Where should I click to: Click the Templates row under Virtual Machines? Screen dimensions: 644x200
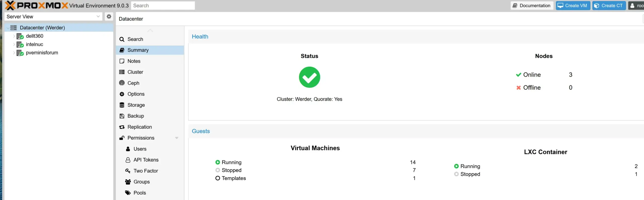point(315,178)
